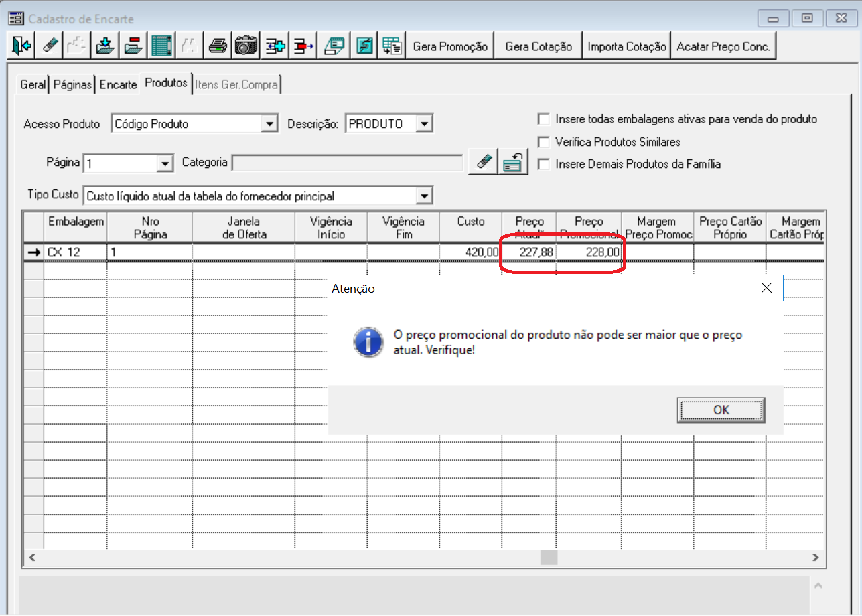
Task: Click the teal grid list toolbar icon
Action: click(160, 46)
